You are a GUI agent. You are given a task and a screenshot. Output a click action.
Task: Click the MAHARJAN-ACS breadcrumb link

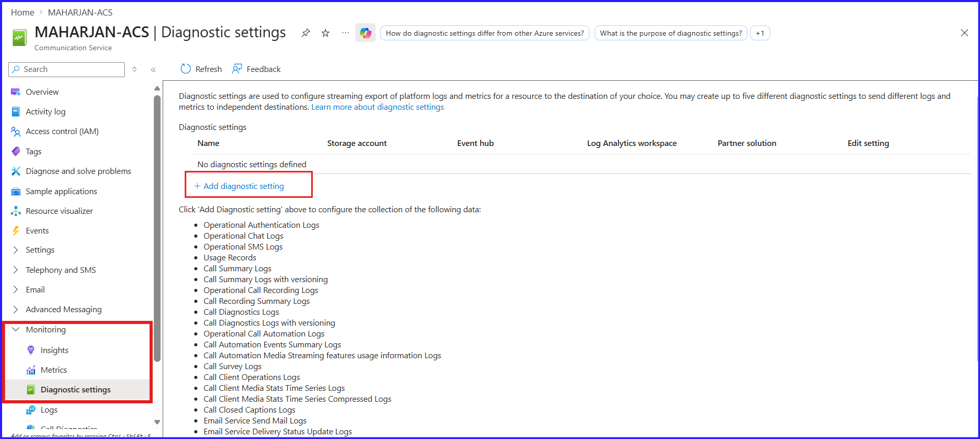(80, 12)
